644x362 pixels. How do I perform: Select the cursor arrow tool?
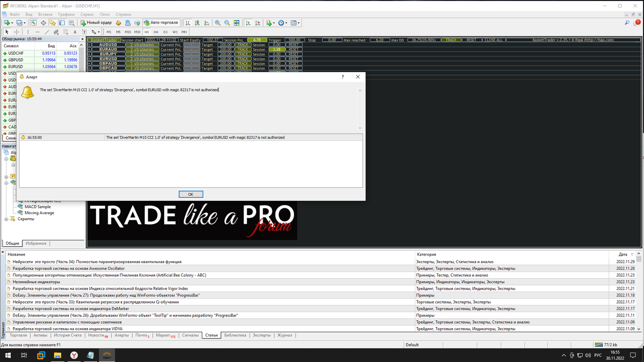coord(7,32)
